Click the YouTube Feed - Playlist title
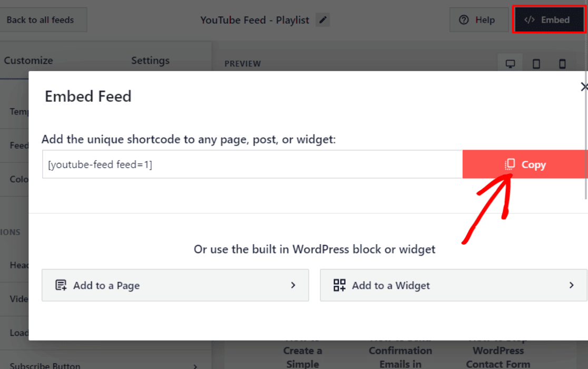Viewport: 588px width, 369px height. tap(254, 20)
